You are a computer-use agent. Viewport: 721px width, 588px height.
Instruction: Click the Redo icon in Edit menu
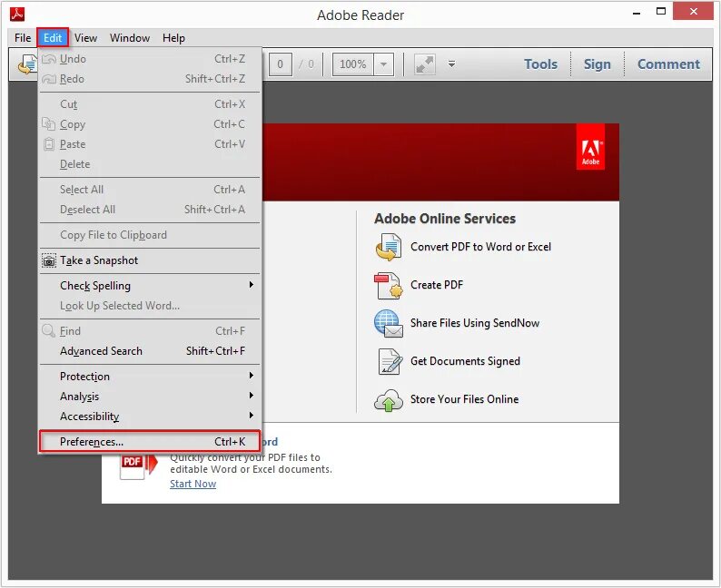point(49,79)
